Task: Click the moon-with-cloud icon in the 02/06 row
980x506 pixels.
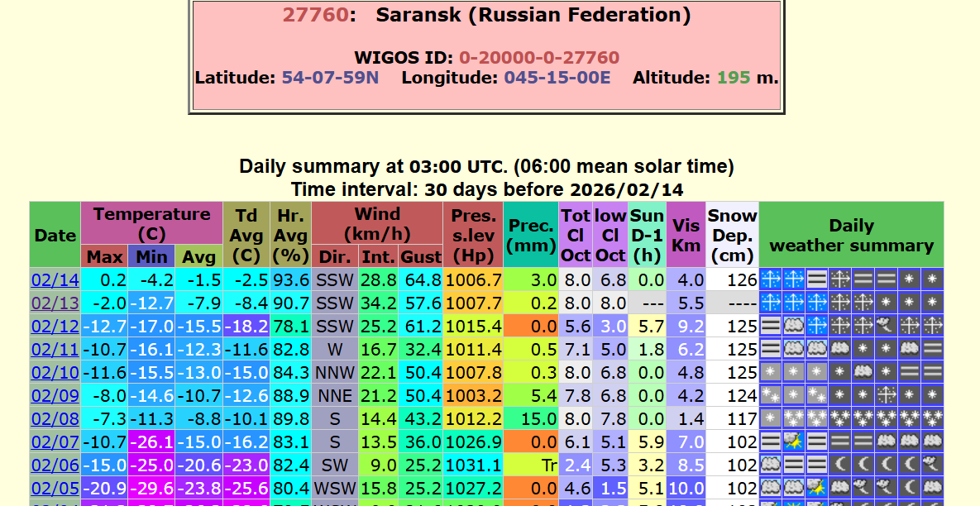Action: click(x=932, y=465)
